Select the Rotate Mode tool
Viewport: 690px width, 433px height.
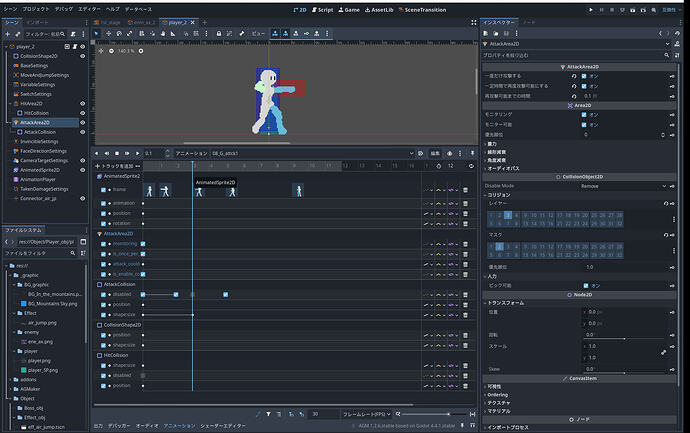[x=119, y=33]
